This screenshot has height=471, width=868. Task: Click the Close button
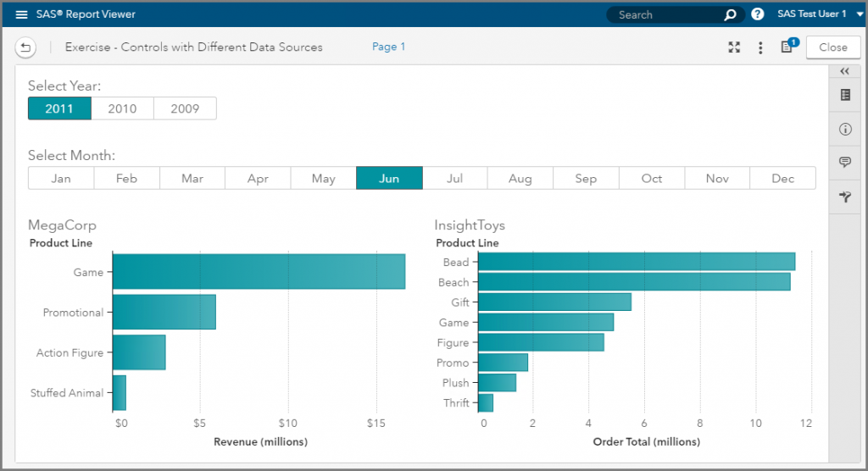(x=832, y=47)
